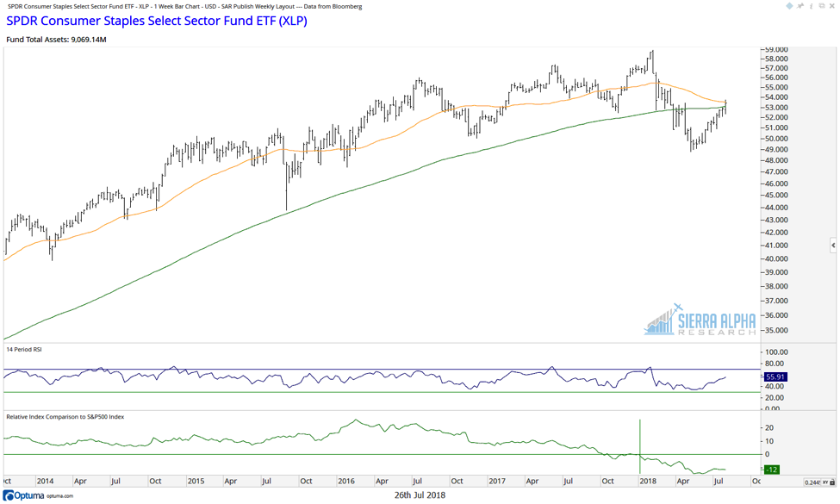Screen dimensions: 840x504
Task: Click the 2014 label on the date axis
Action: [45, 481]
